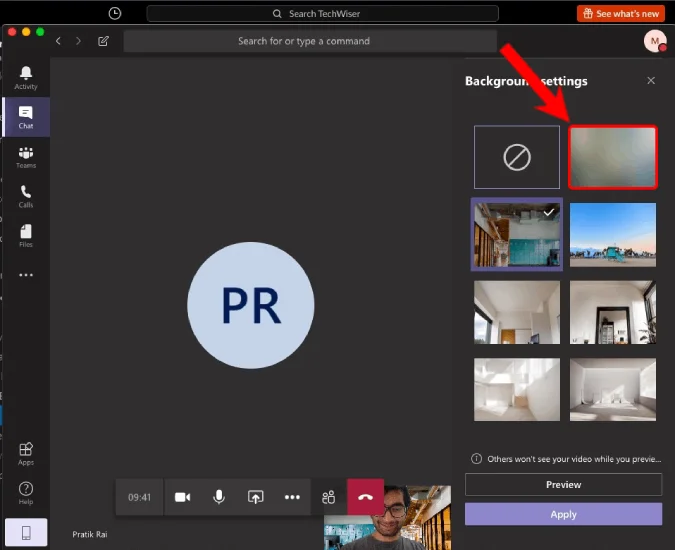675x550 pixels.
Task: Click the Preview button
Action: (x=564, y=485)
